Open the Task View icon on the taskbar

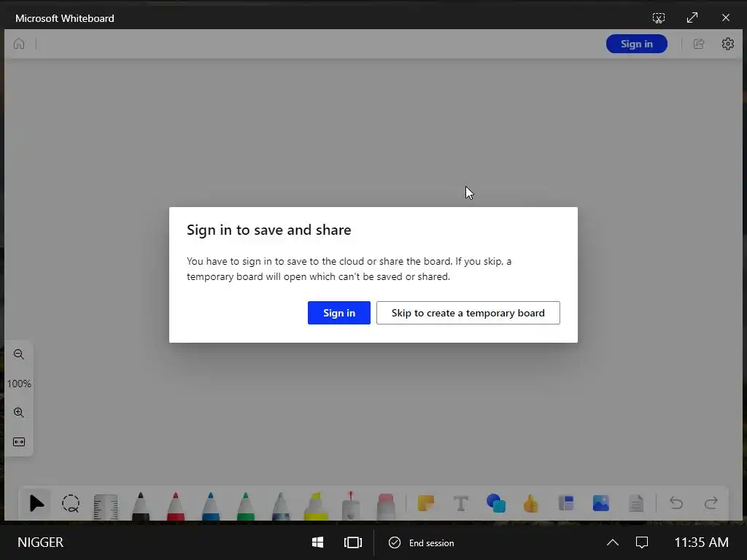[353, 542]
